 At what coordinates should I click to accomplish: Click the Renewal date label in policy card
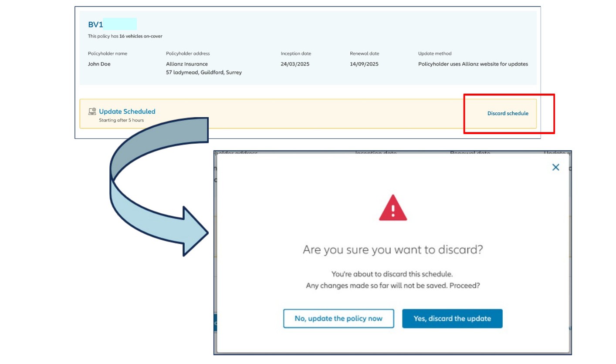coord(365,54)
